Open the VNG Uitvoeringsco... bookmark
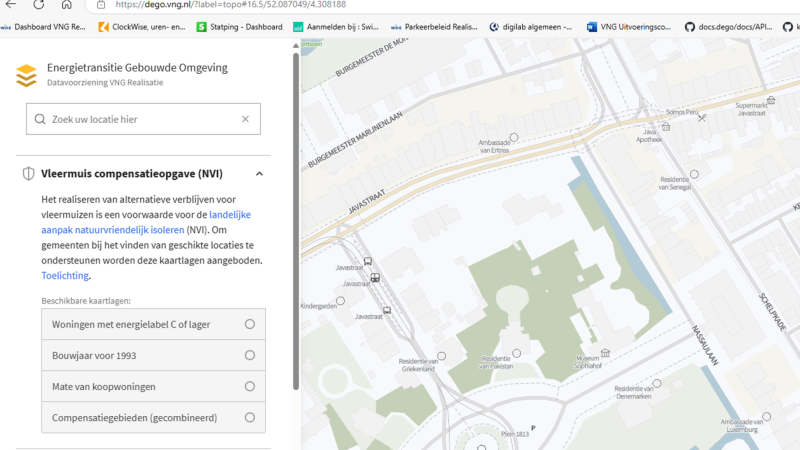 click(629, 27)
